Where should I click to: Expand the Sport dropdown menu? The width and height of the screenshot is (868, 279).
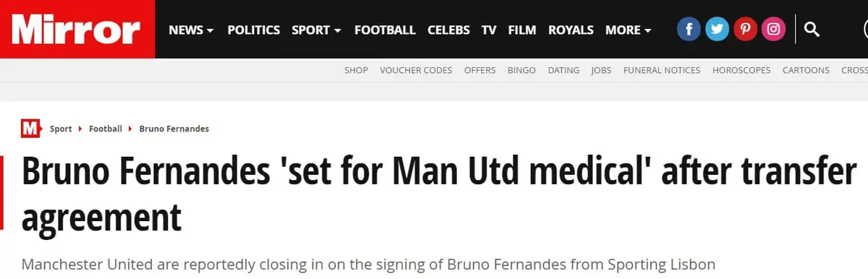pos(316,30)
